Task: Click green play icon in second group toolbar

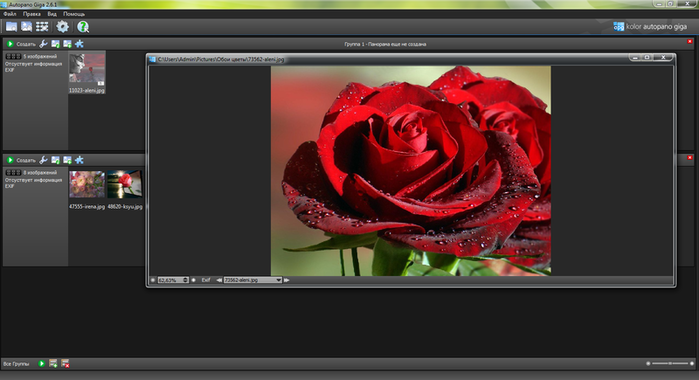Action: [x=10, y=160]
